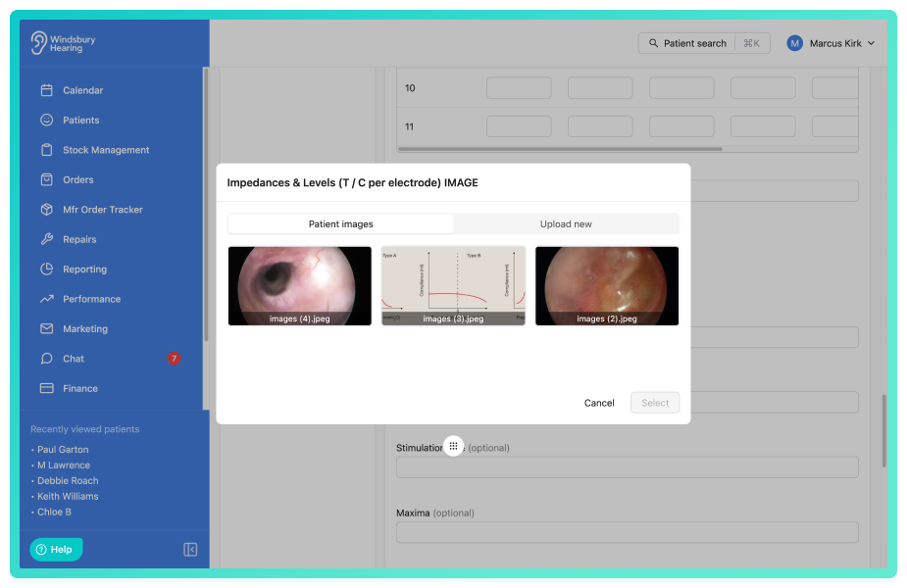Click the Patient search field

pyautogui.click(x=704, y=43)
